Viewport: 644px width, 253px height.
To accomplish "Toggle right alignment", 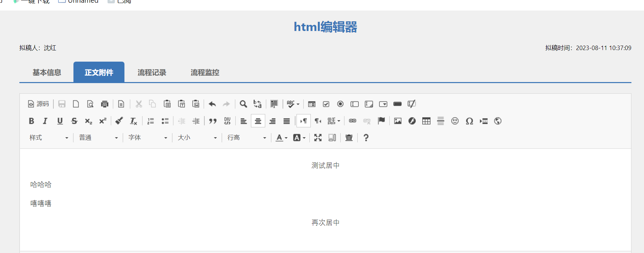I will pos(272,121).
